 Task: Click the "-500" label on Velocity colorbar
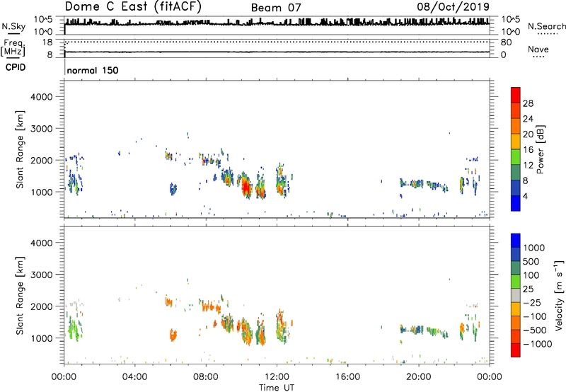(x=535, y=330)
